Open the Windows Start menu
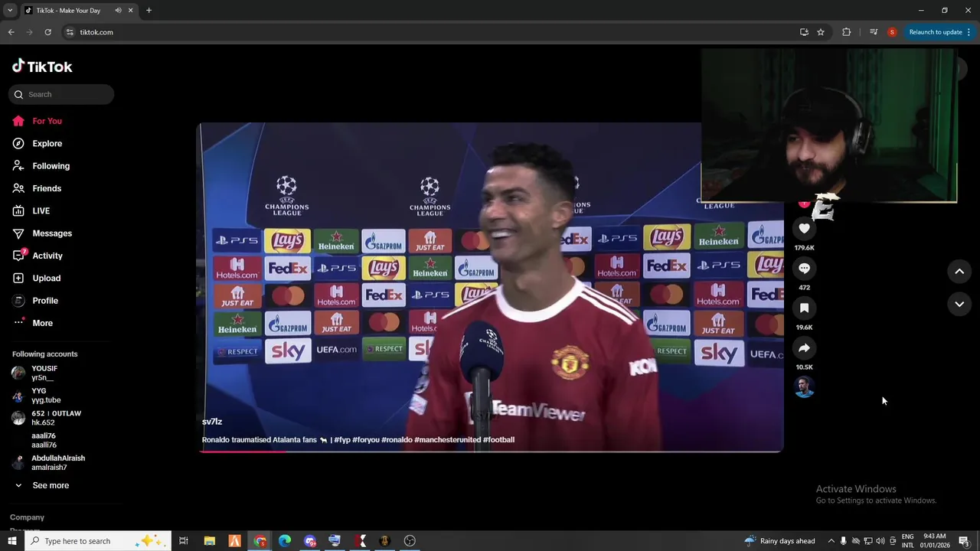The height and width of the screenshot is (551, 980). 11,541
